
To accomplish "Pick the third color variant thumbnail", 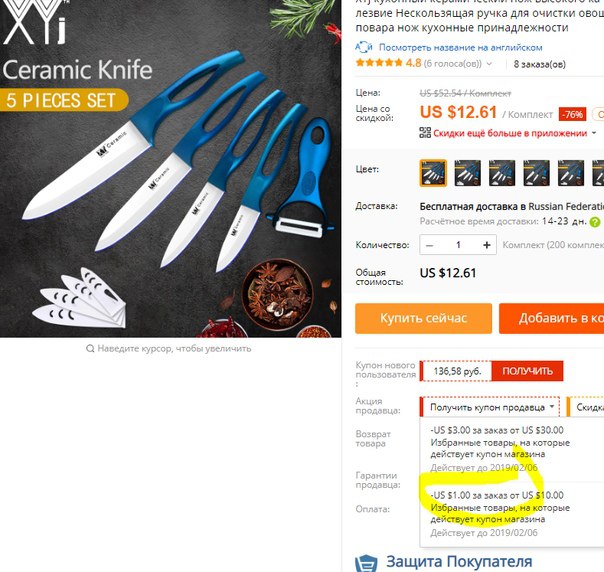I will pyautogui.click(x=502, y=173).
